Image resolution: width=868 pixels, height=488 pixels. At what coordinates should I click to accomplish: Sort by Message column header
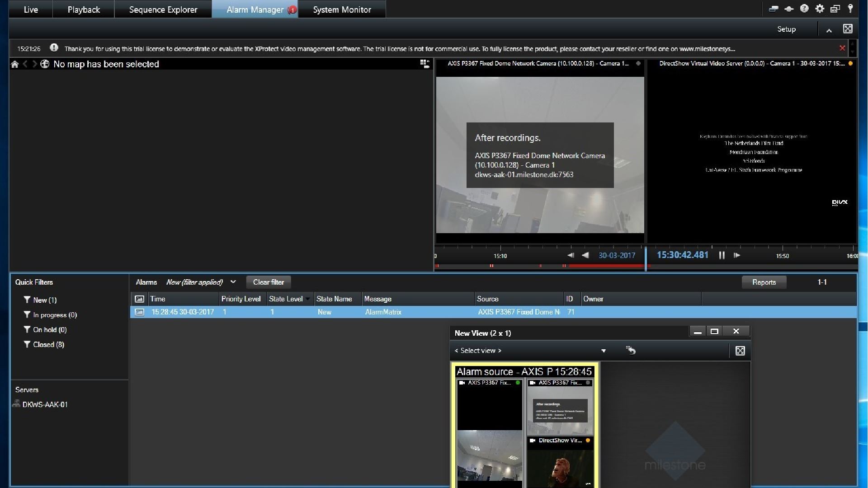point(418,299)
